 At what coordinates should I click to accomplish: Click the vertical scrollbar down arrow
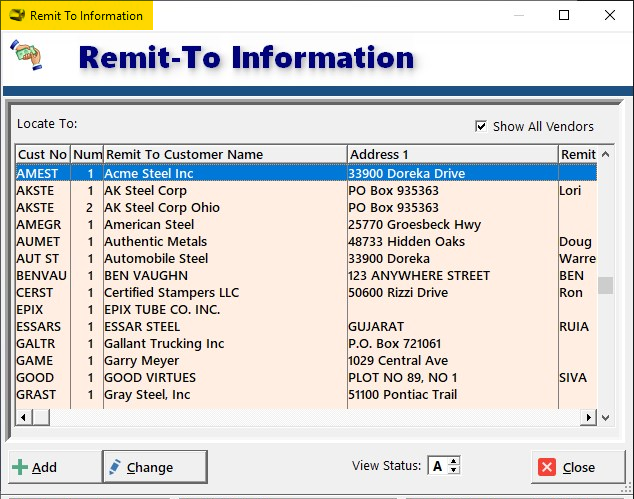pos(605,417)
